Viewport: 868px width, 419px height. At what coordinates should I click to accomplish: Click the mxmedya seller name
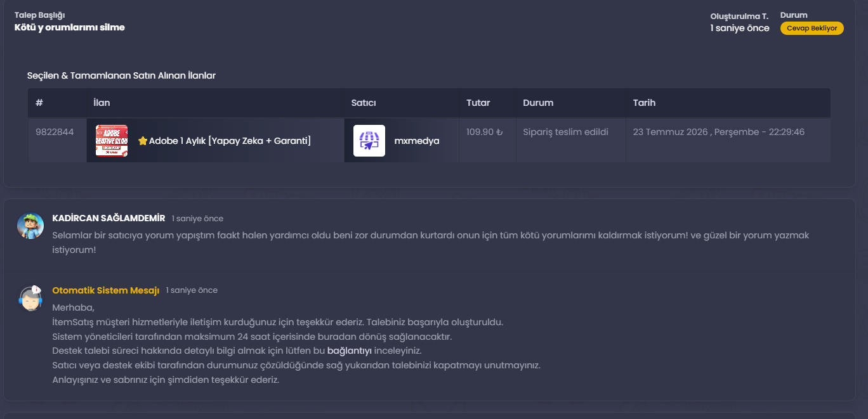(417, 141)
